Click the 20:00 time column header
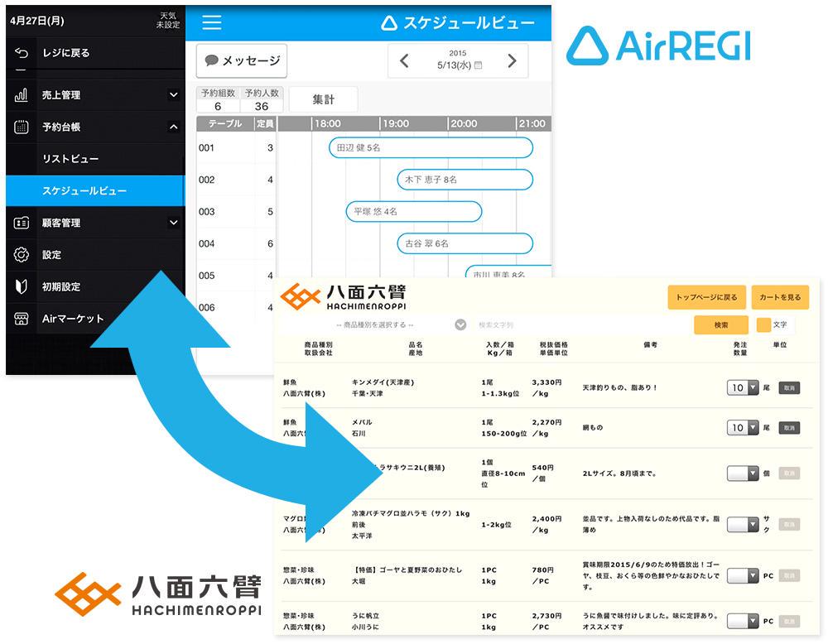 pos(465,123)
